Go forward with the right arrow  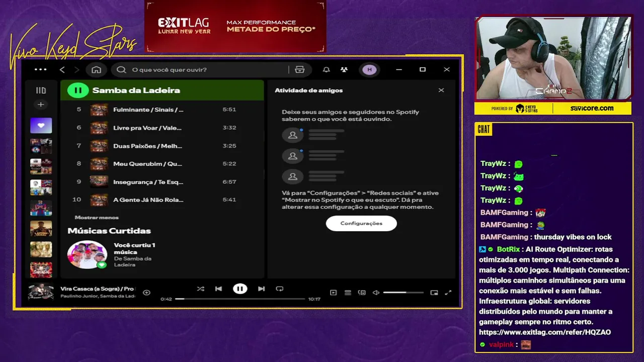tap(77, 69)
